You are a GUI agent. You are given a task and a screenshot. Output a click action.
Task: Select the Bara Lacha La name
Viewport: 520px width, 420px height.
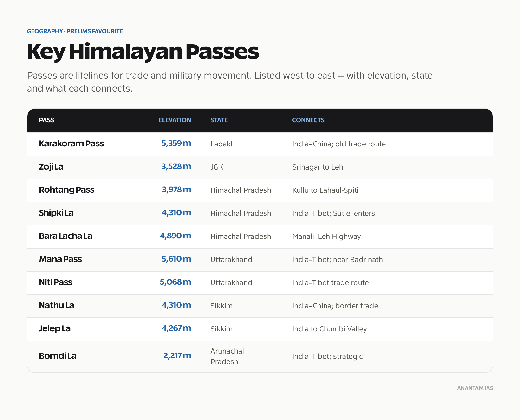pyautogui.click(x=65, y=236)
